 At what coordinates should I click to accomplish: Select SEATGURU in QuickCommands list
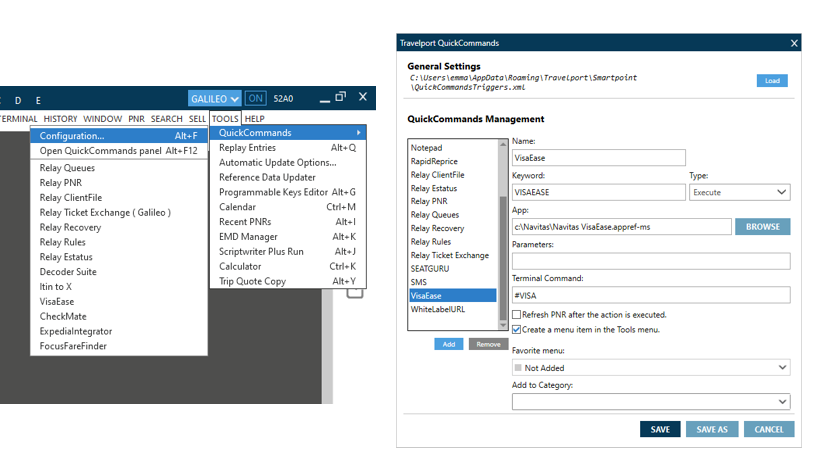pos(430,269)
